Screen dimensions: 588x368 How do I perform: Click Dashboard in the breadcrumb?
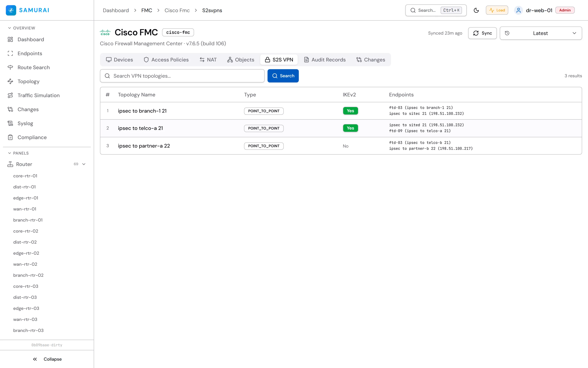(x=116, y=10)
